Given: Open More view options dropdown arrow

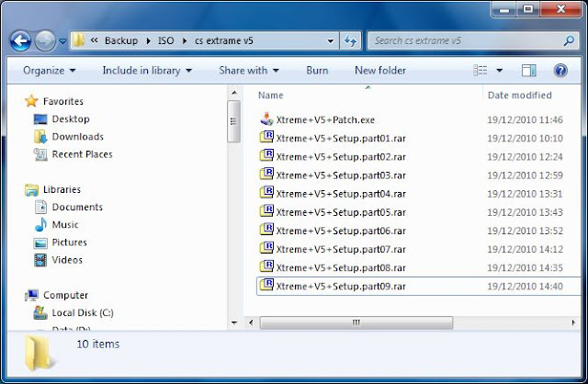Looking at the screenshot, I should (500, 71).
